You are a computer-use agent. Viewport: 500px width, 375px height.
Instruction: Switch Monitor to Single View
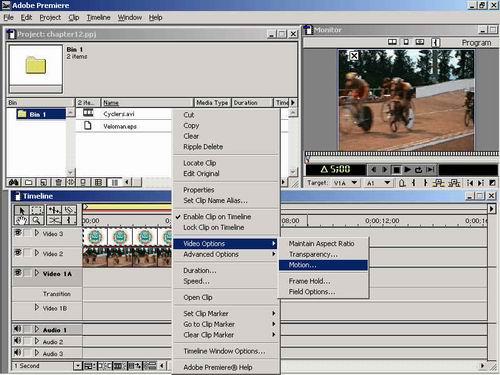point(406,42)
